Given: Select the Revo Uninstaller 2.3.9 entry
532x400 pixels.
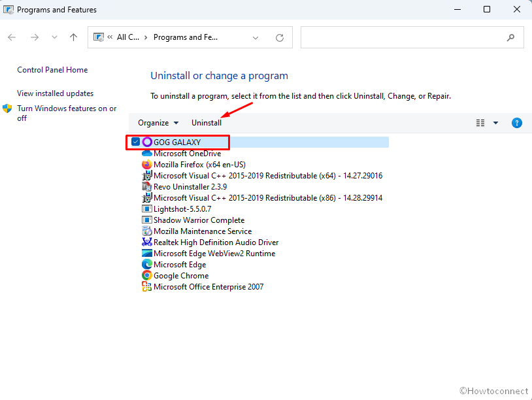Looking at the screenshot, I should [x=190, y=187].
